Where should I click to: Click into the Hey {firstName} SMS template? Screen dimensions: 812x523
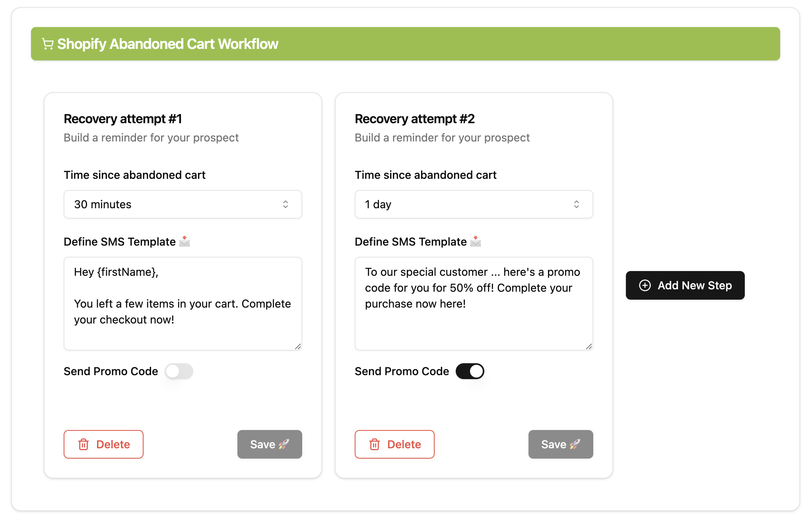183,304
